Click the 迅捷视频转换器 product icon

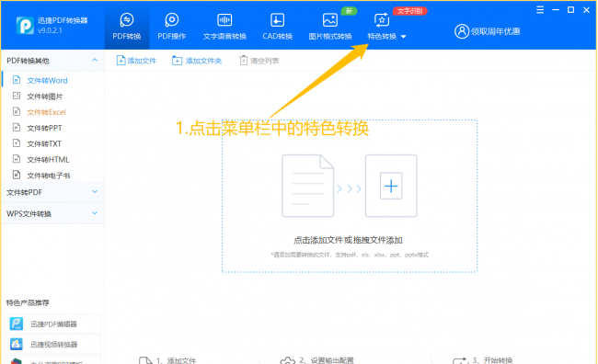pos(17,344)
